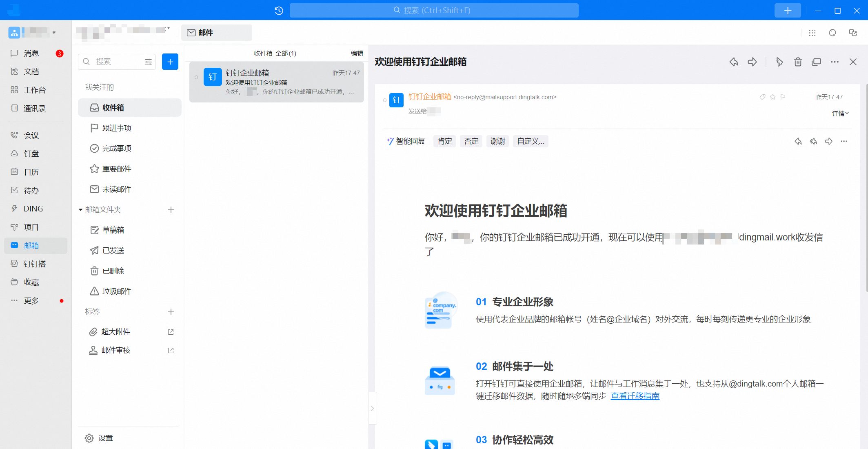
Task: Expand the organization switcher dropdown
Action: (54, 33)
